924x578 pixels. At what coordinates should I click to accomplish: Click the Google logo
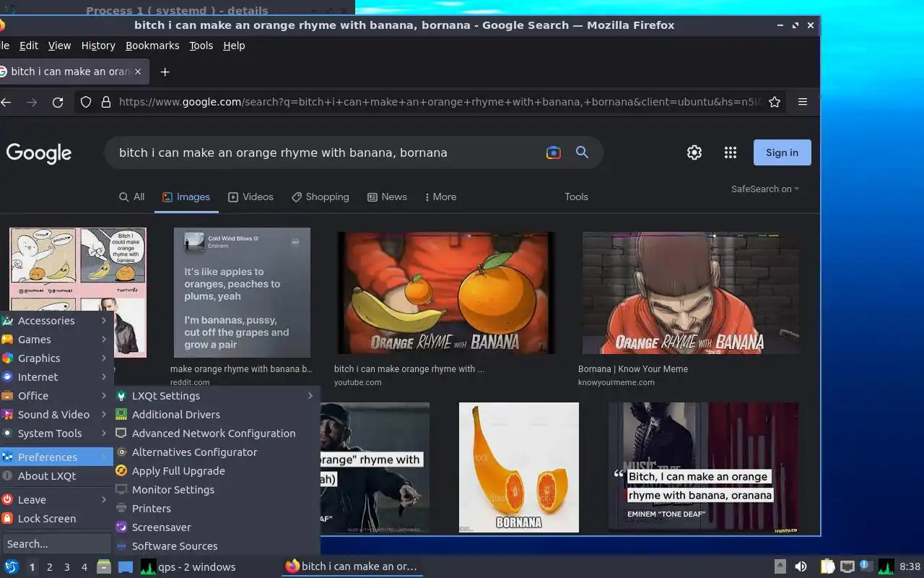point(39,153)
